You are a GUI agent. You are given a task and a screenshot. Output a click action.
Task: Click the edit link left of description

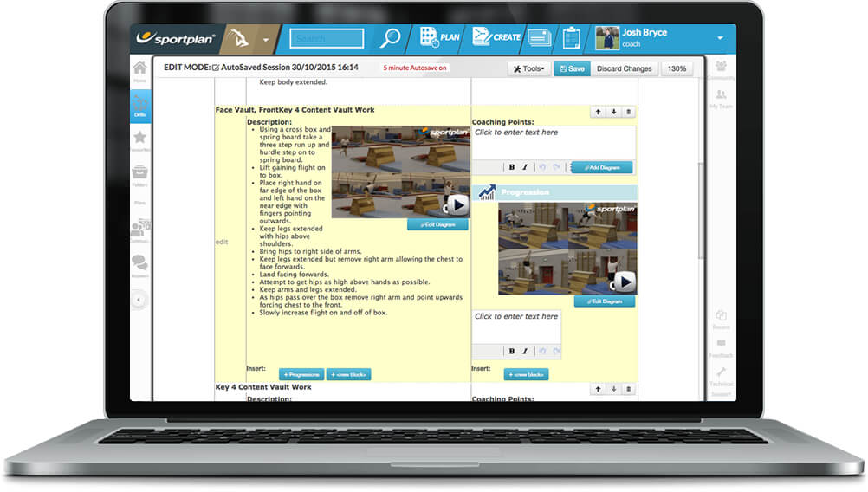point(222,242)
